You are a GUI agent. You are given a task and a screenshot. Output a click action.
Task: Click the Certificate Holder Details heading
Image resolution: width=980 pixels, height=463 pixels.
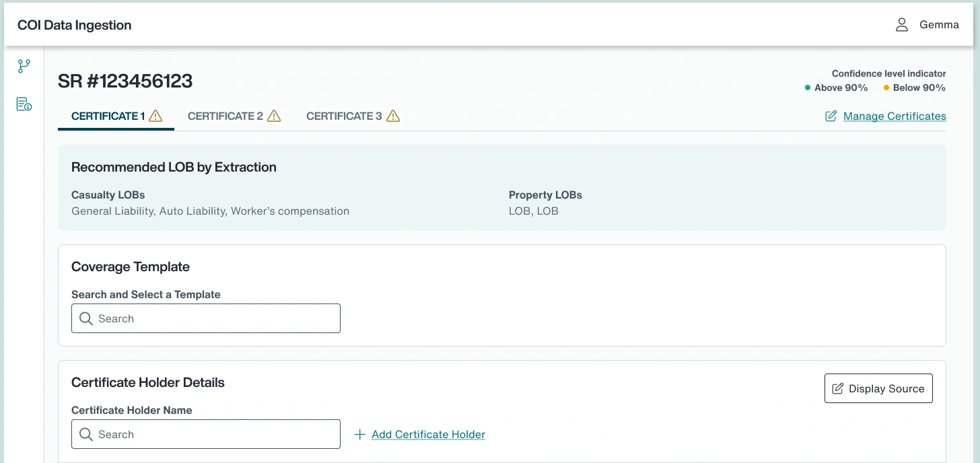point(148,383)
